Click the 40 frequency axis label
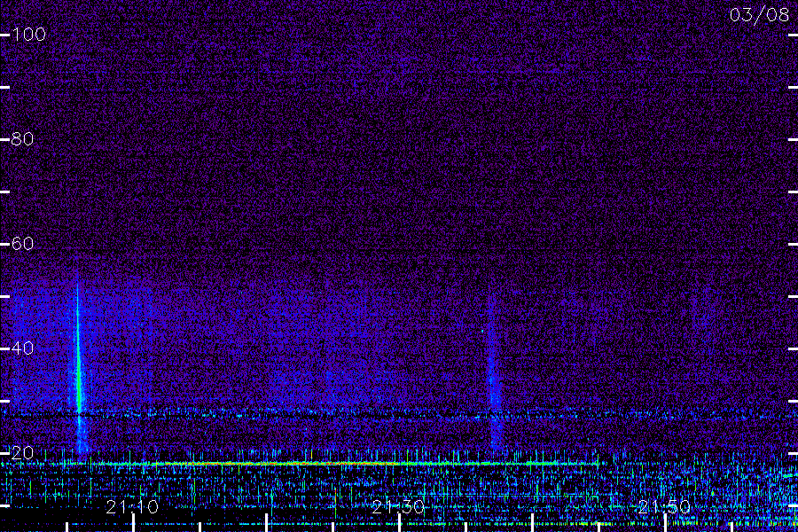The image size is (798, 532). [22, 348]
